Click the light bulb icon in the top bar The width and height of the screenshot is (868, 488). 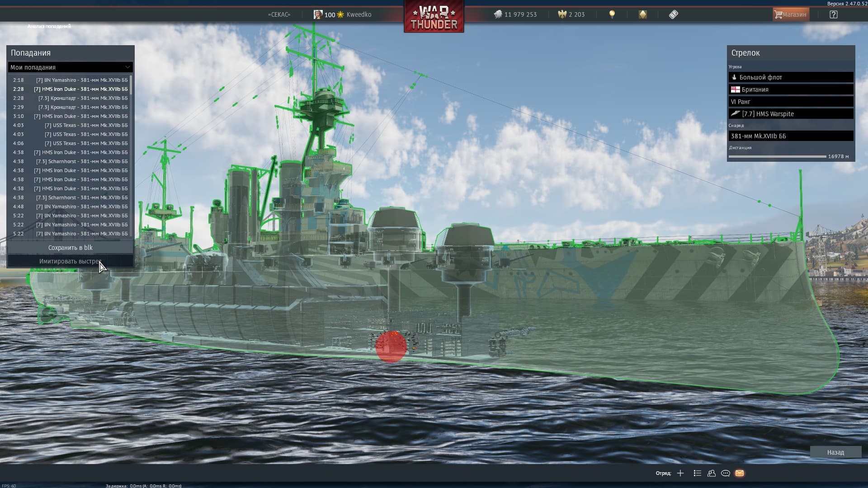click(x=612, y=14)
